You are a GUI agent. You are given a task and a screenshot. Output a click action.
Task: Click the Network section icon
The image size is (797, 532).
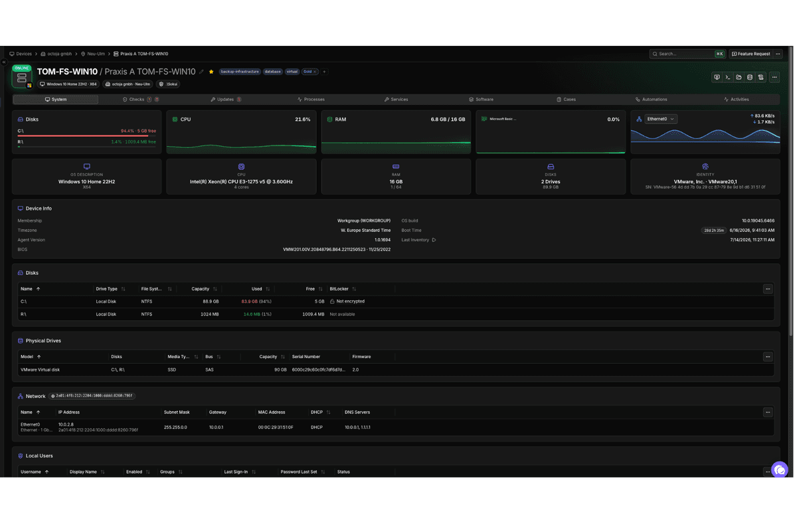[21, 397]
